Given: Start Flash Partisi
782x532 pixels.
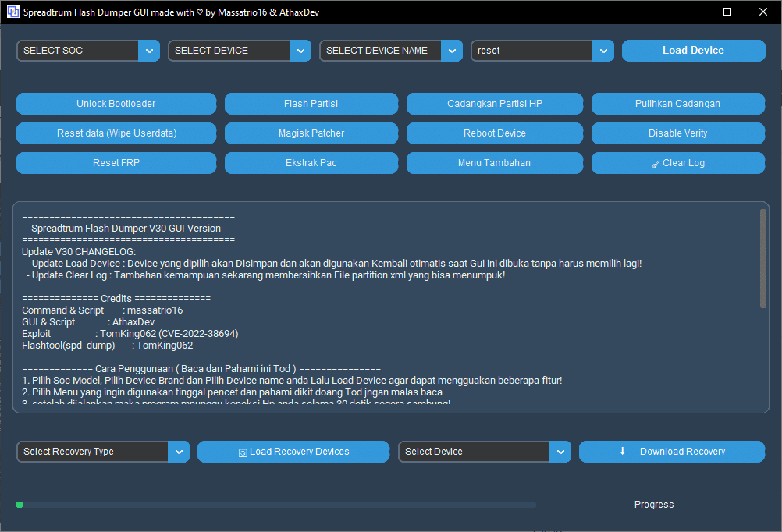Looking at the screenshot, I should pyautogui.click(x=311, y=103).
